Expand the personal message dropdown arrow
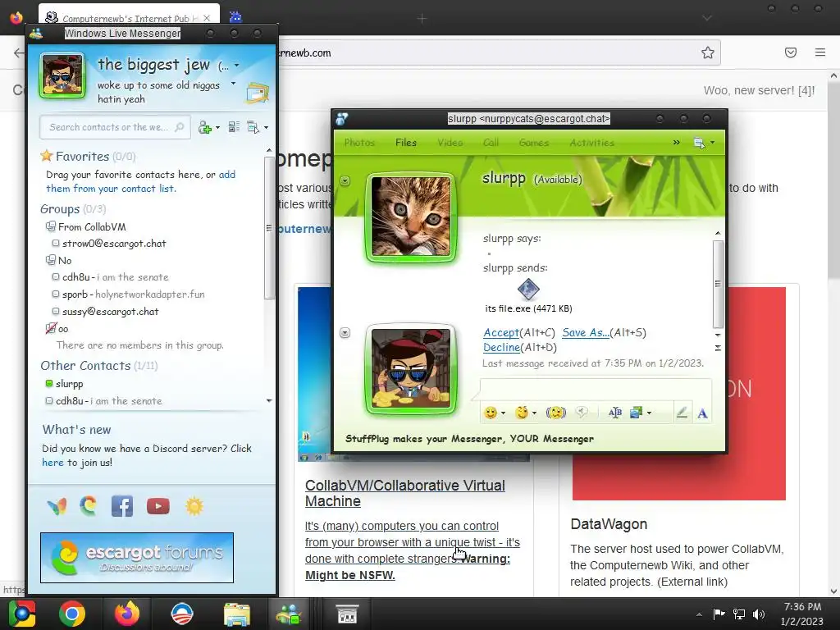 [233, 84]
